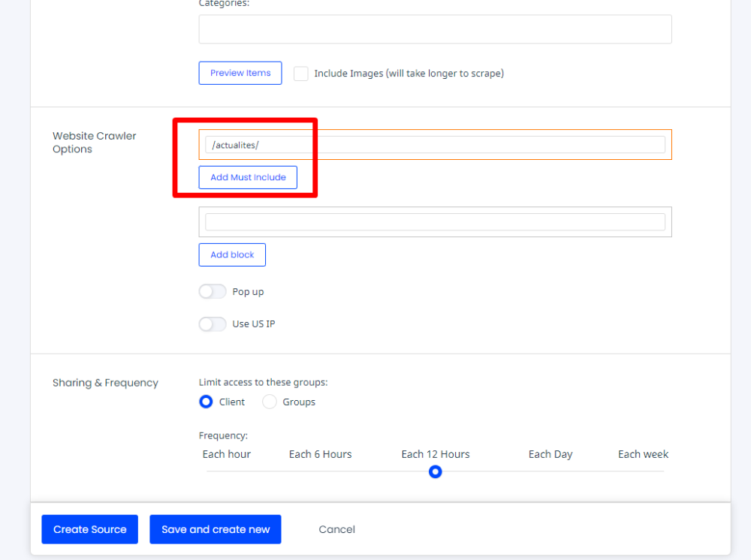This screenshot has width=751, height=560.
Task: Toggle the Pop up switch
Action: [213, 291]
